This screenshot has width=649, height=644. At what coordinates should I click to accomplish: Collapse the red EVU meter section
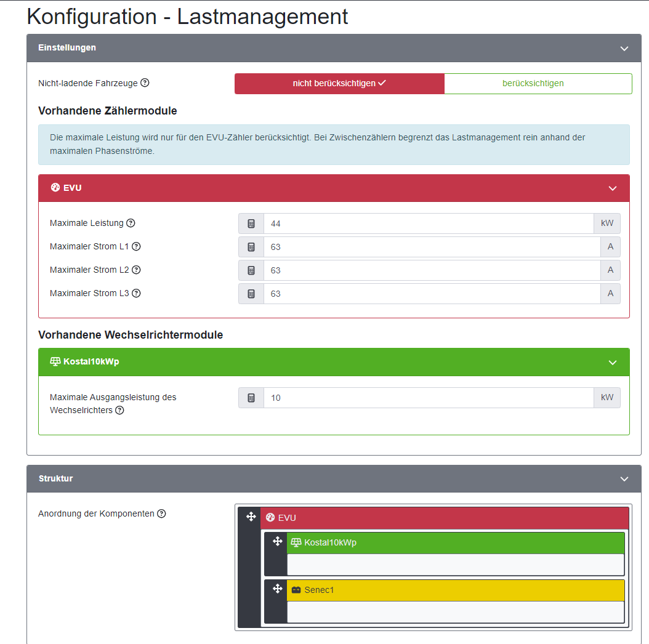pyautogui.click(x=613, y=188)
